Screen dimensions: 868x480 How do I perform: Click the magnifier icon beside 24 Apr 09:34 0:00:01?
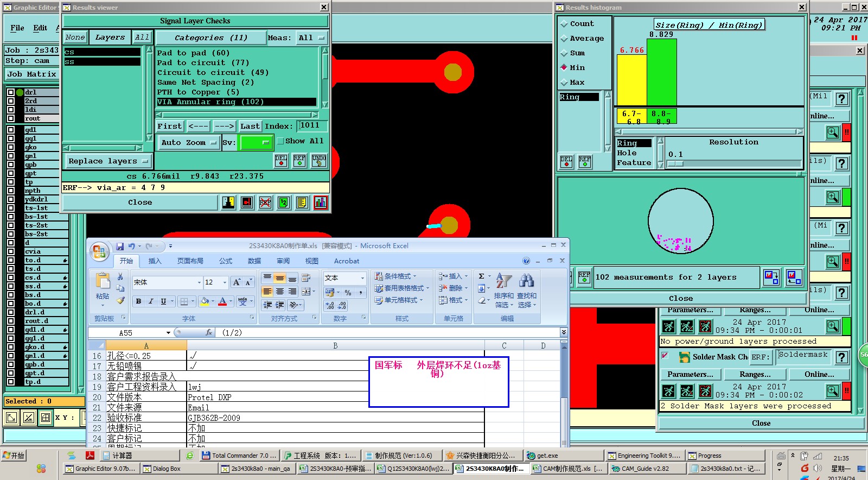(x=832, y=326)
